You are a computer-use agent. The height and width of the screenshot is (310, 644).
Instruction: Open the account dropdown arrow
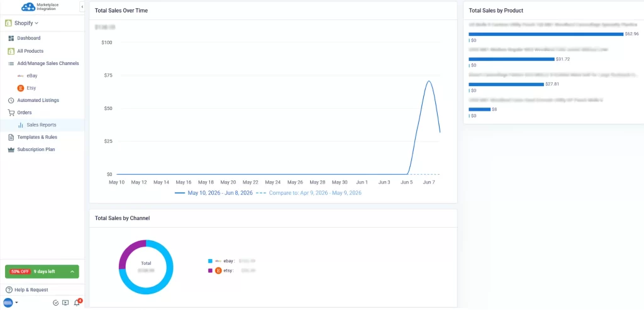click(16, 302)
